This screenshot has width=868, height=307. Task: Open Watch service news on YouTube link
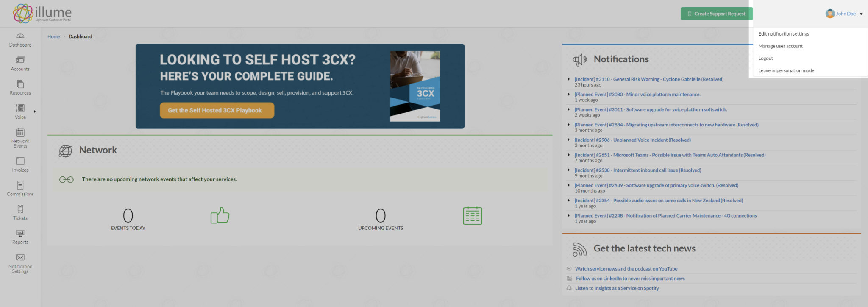pyautogui.click(x=626, y=269)
